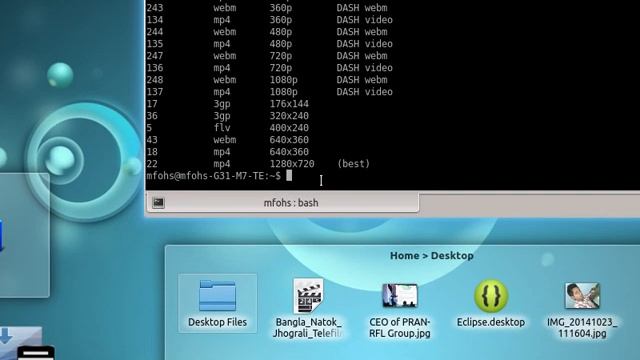The image size is (640, 360).
Task: Open the Desktop Files folder icon
Action: point(217,296)
